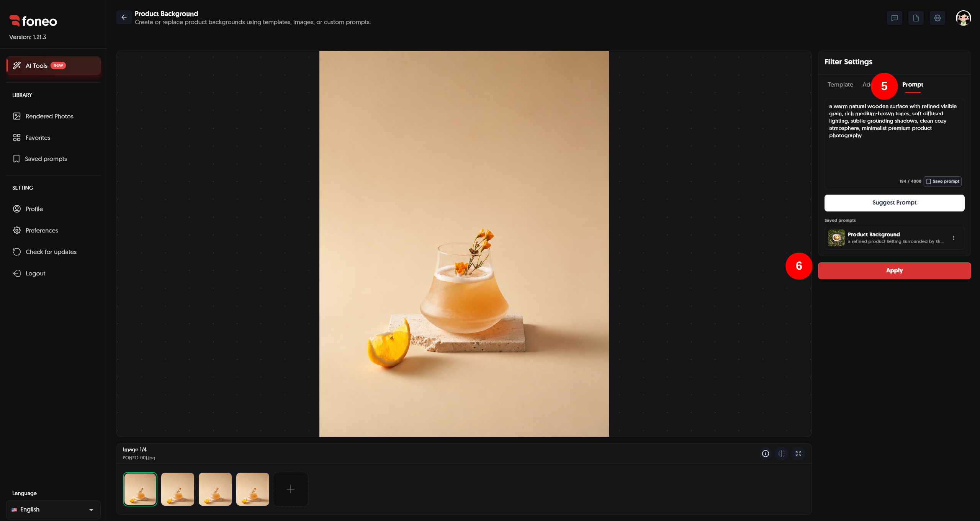Expand the English language dropdown

click(x=54, y=510)
